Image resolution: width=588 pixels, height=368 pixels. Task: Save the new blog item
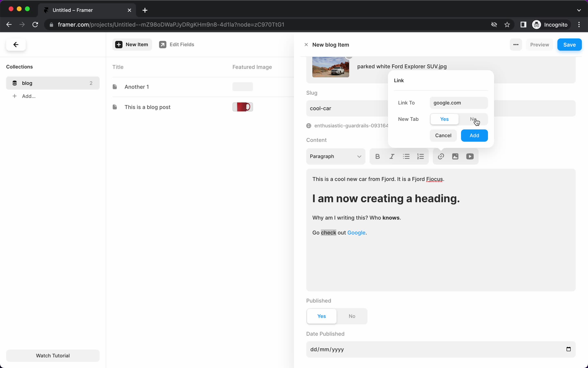pyautogui.click(x=569, y=45)
